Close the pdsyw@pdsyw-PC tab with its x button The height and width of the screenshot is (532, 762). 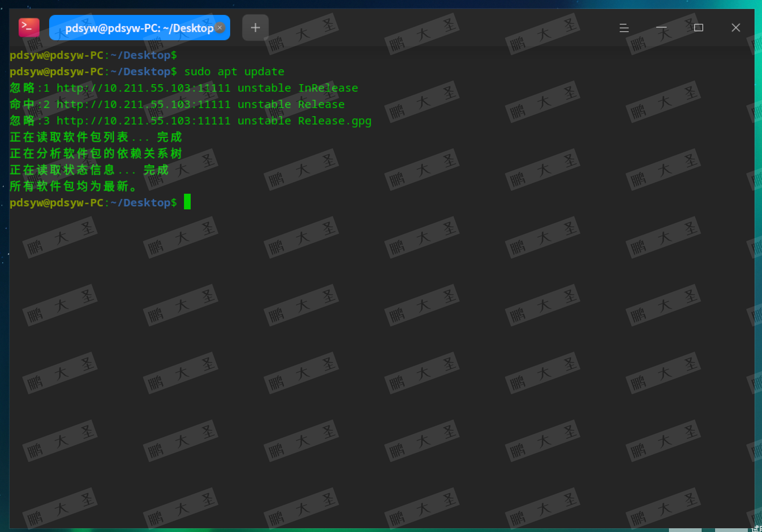pos(220,28)
